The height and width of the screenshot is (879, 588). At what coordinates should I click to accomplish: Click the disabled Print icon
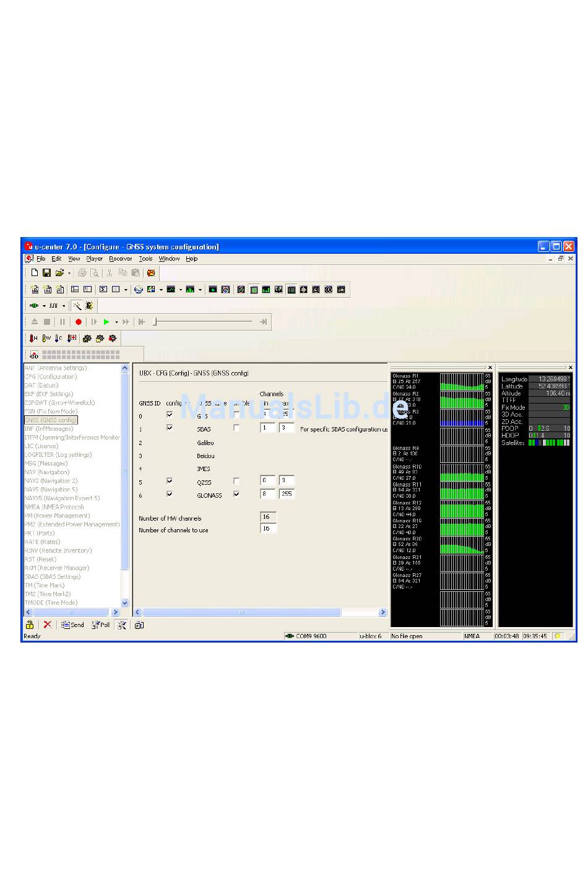82,273
